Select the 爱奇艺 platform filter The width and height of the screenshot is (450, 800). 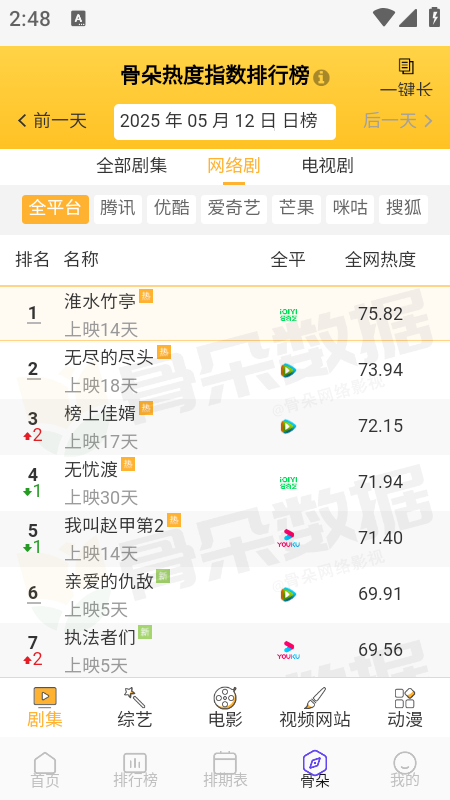pyautogui.click(x=234, y=209)
